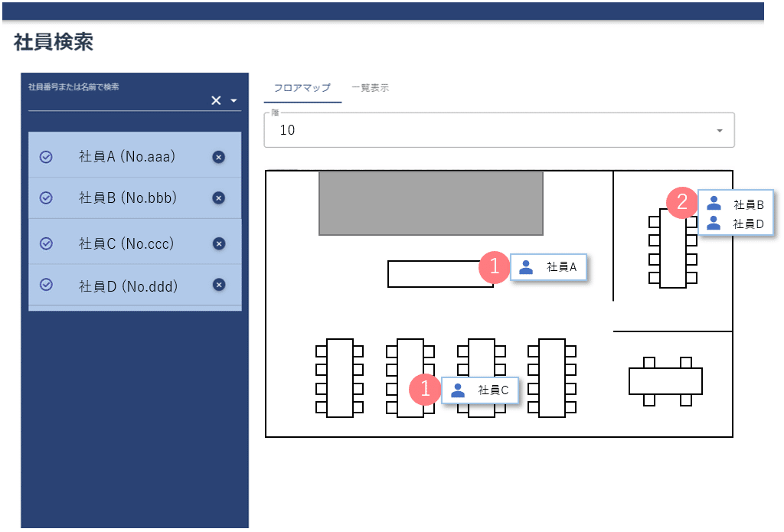Click the check icon beside 社員B in the list
Image resolution: width=784 pixels, height=532 pixels.
[x=45, y=198]
